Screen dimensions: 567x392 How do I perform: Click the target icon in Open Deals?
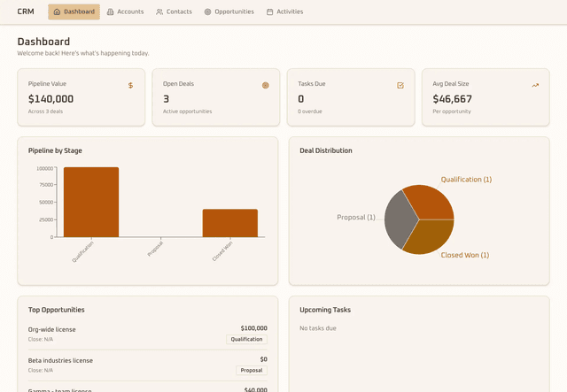(265, 86)
